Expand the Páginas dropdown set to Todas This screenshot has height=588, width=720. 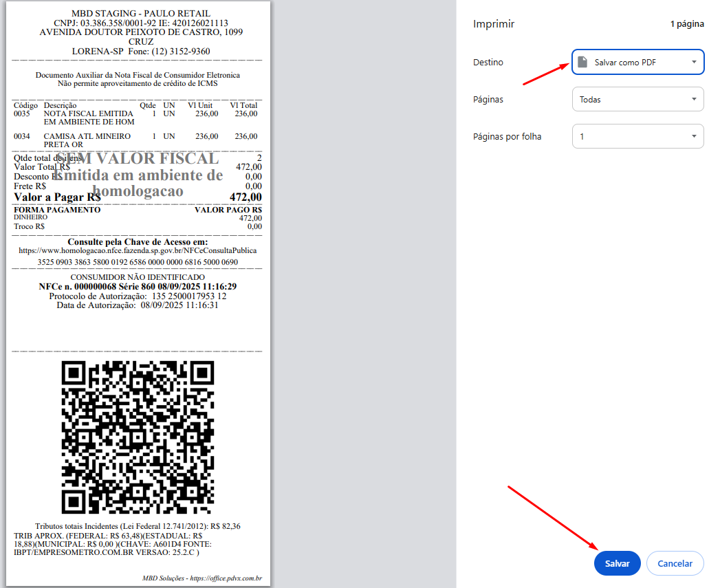click(x=637, y=99)
